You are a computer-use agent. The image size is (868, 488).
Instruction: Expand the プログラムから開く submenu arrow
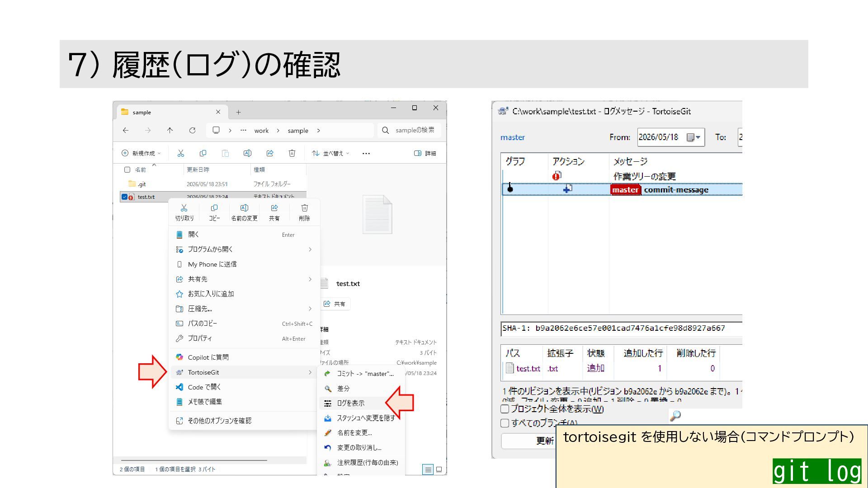310,249
